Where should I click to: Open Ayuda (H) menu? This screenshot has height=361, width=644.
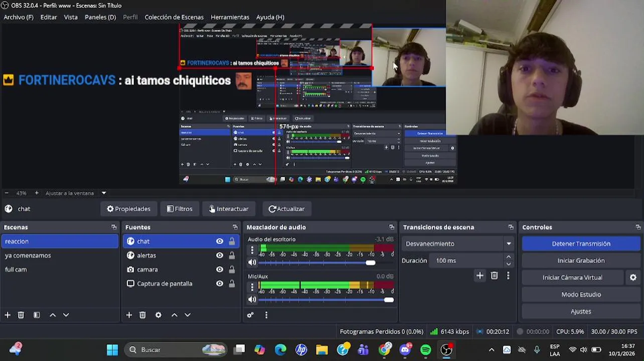click(x=270, y=17)
